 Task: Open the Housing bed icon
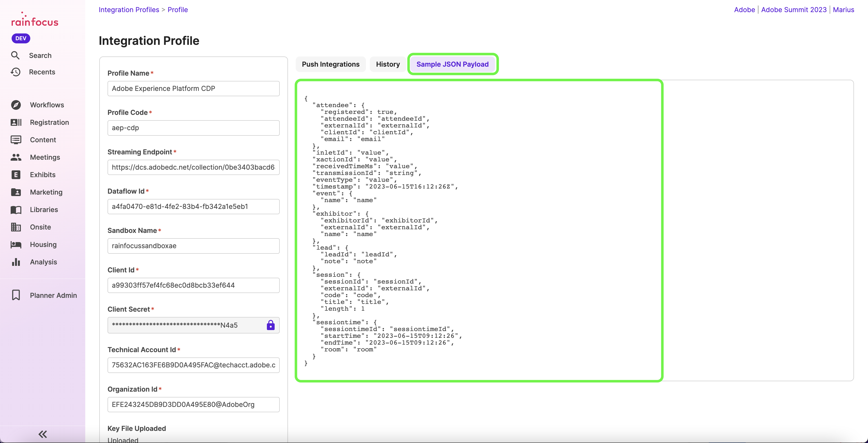coord(16,245)
